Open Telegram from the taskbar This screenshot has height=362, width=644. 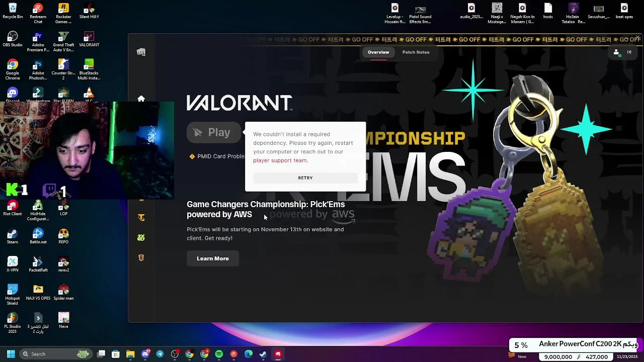(160, 354)
